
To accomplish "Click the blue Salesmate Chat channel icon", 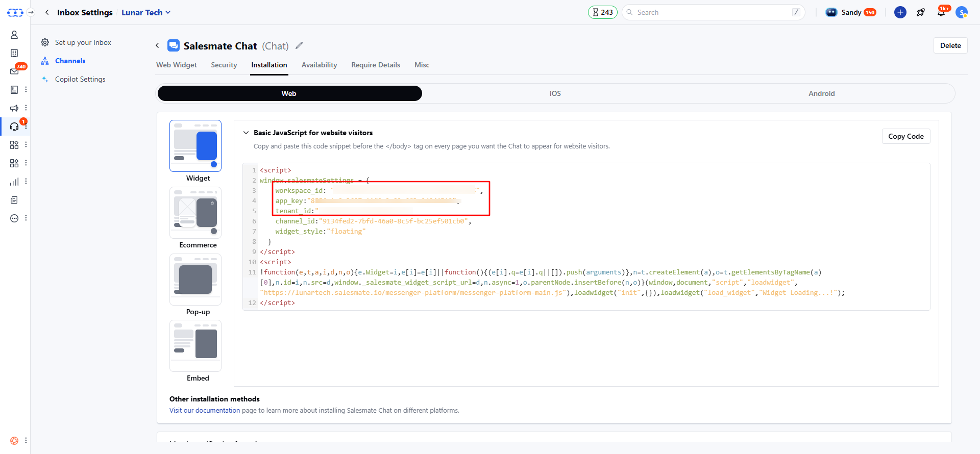I will point(174,45).
